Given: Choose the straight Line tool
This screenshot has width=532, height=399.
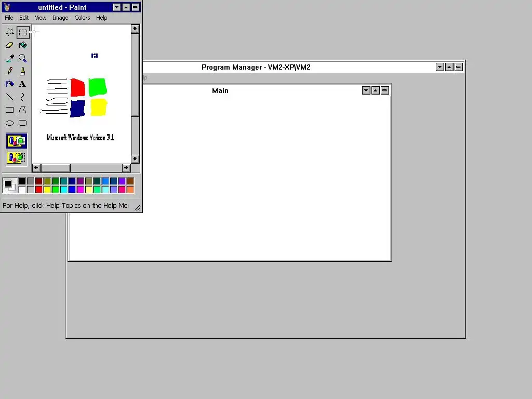Looking at the screenshot, I should 10,97.
